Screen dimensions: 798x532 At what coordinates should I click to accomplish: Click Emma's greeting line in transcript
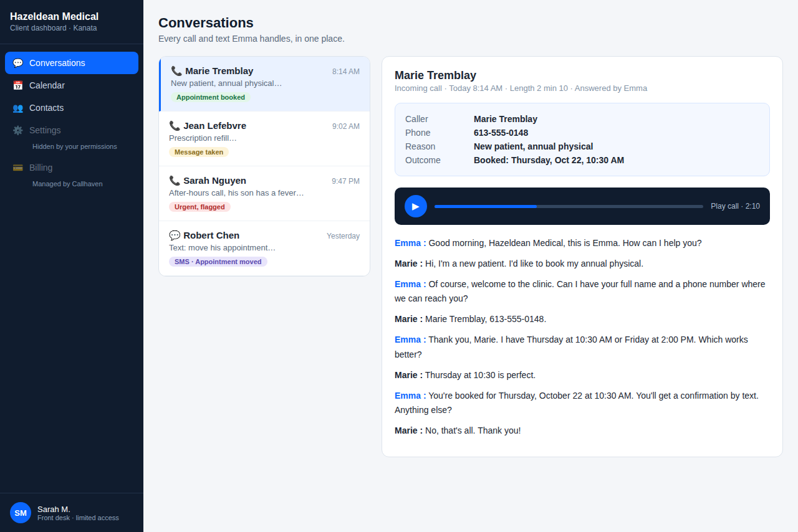tap(548, 243)
